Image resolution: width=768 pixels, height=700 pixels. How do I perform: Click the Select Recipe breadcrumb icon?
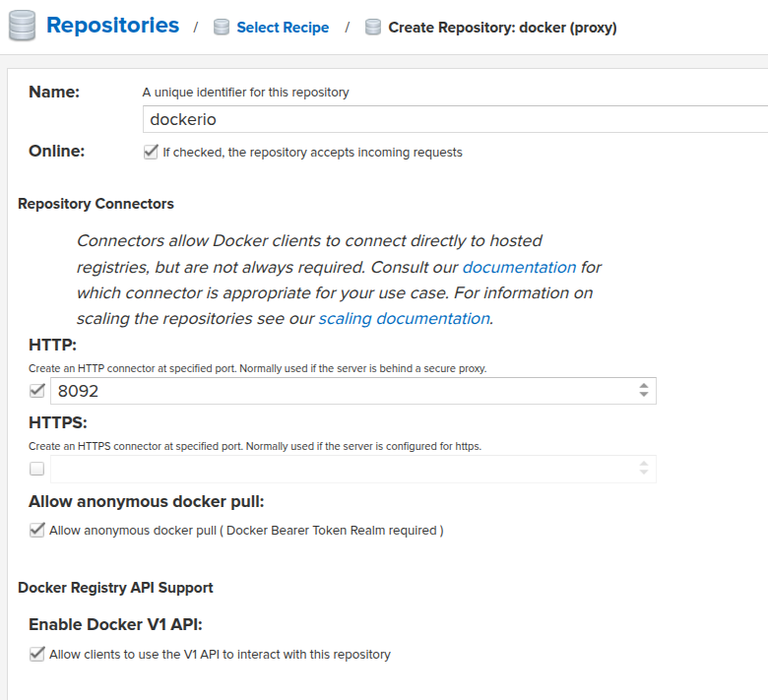pos(222,27)
